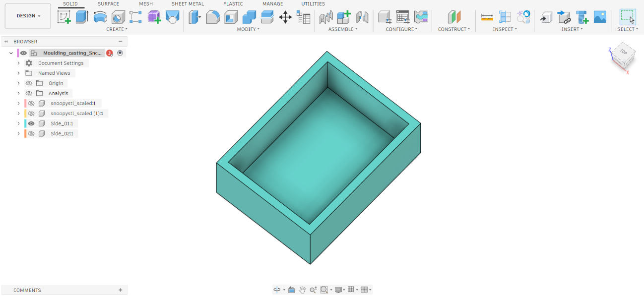Image resolution: width=644 pixels, height=296 pixels.
Task: Switch to the SHEET METAL tab
Action: (188, 4)
